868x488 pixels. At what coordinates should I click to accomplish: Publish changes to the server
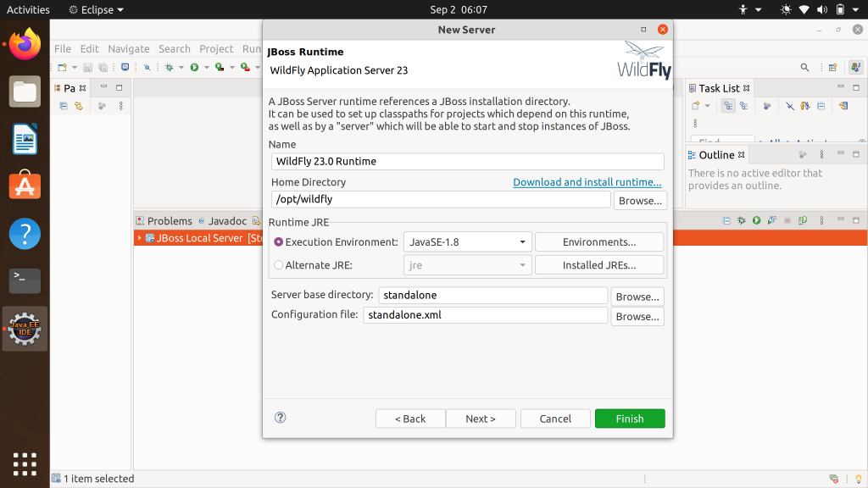(x=802, y=221)
